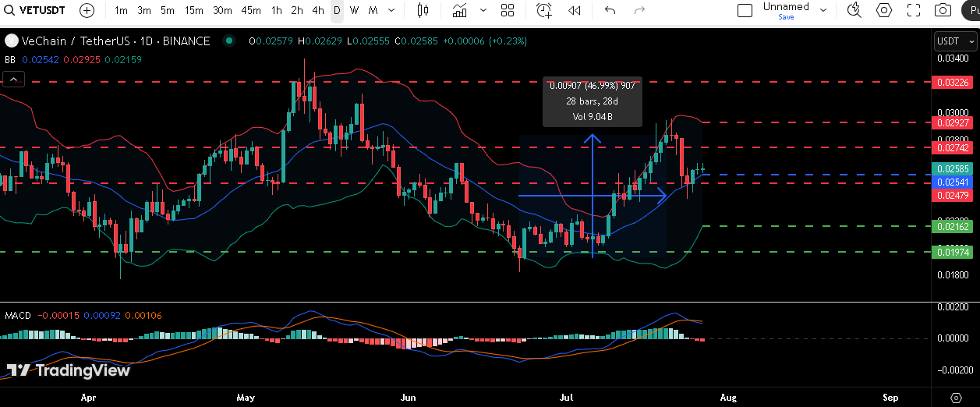Enter fullscreen mode
980x407 pixels.
coord(914,11)
